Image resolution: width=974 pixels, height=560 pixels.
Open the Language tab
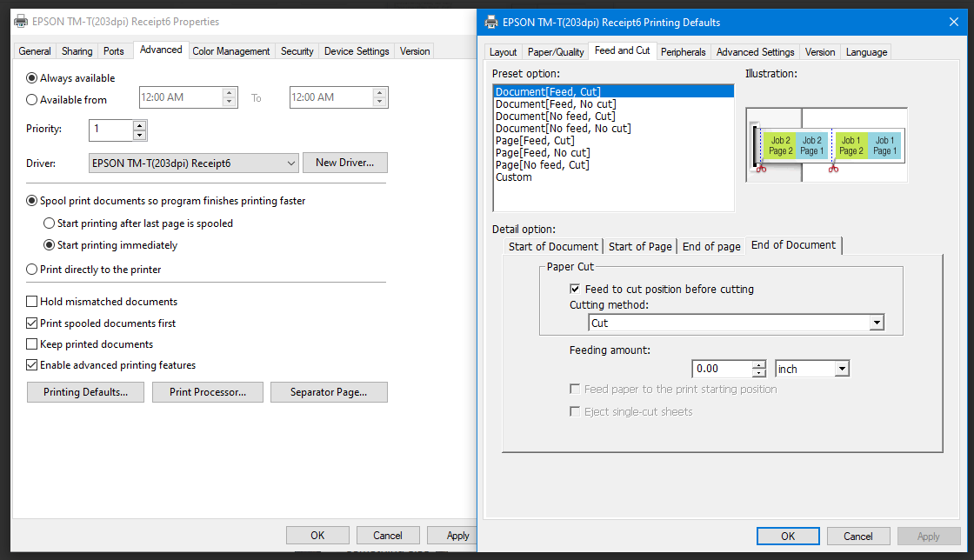866,52
